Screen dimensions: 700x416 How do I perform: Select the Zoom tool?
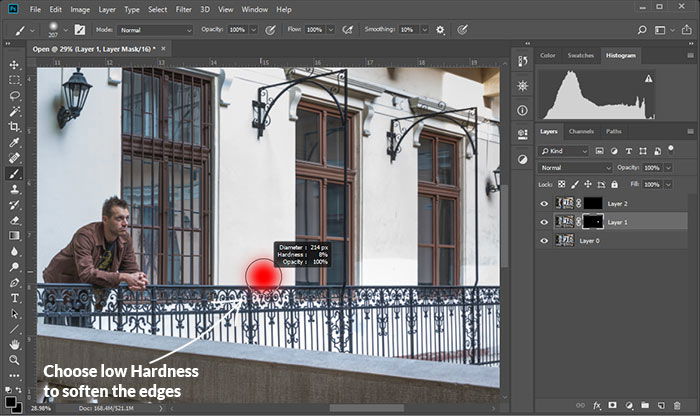tap(14, 360)
